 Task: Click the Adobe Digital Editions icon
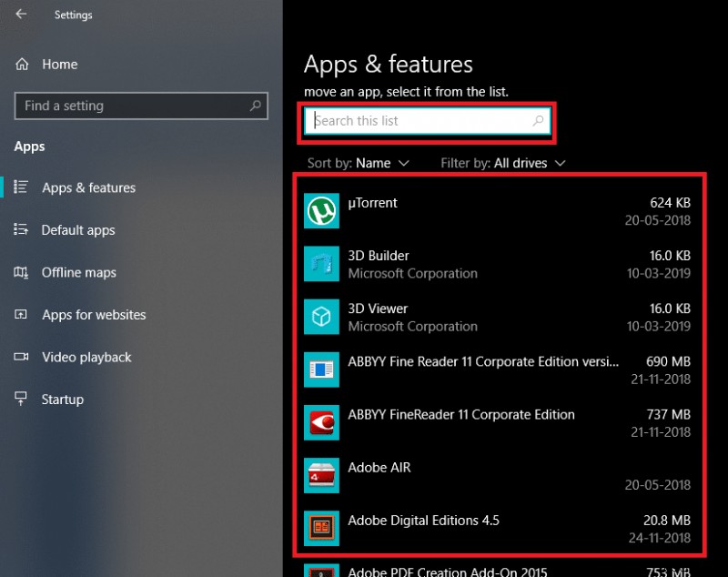pos(320,528)
